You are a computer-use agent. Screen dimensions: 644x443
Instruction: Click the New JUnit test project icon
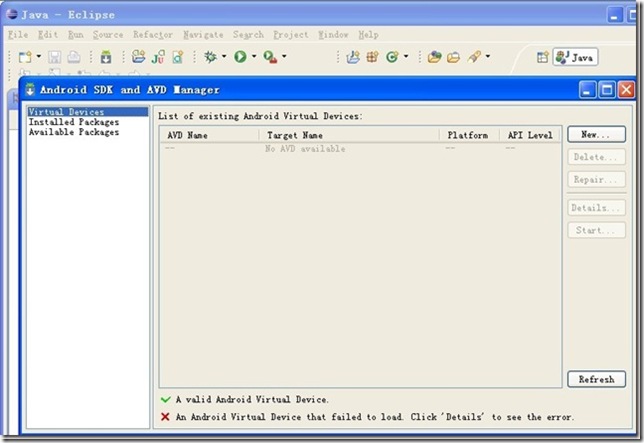[x=158, y=57]
